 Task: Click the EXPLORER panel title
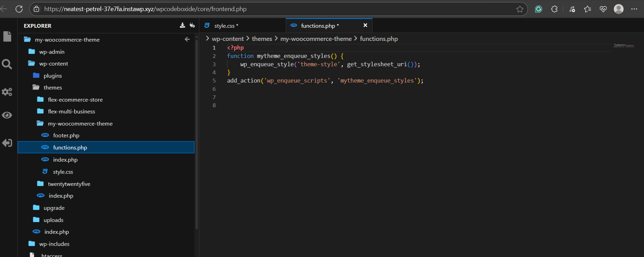37,26
